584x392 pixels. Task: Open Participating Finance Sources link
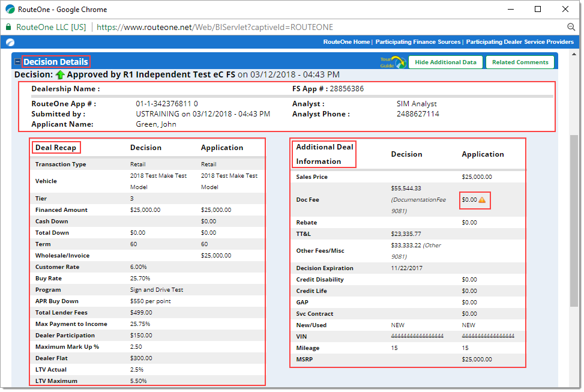click(x=418, y=42)
